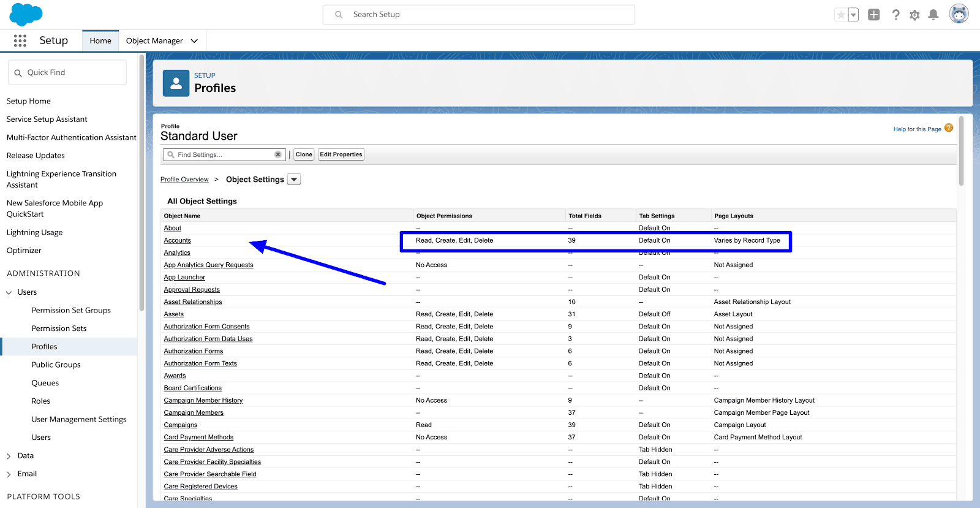This screenshot has height=508, width=980.
Task: Expand the Object Manager tab dropdown chevron
Action: click(x=194, y=41)
